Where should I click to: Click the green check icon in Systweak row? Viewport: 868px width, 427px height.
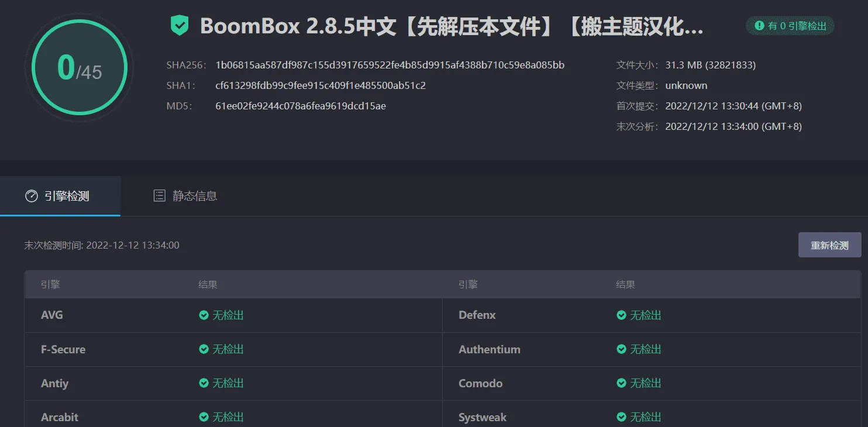pyautogui.click(x=622, y=417)
